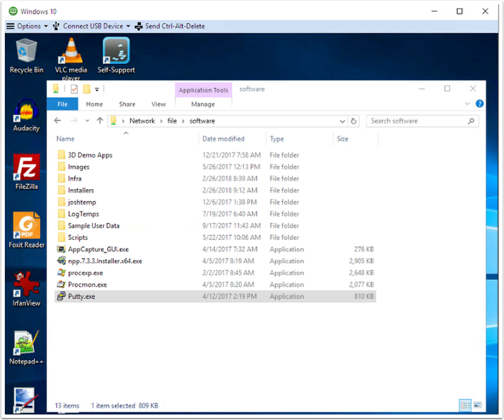Expand breadcrumb arrow after Network
This screenshot has height=420, width=504.
tap(161, 121)
